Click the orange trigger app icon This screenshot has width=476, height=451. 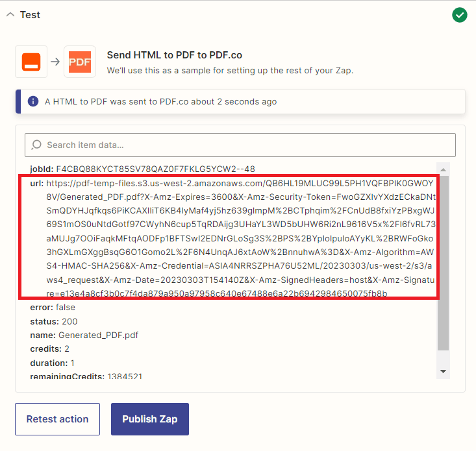coord(31,62)
